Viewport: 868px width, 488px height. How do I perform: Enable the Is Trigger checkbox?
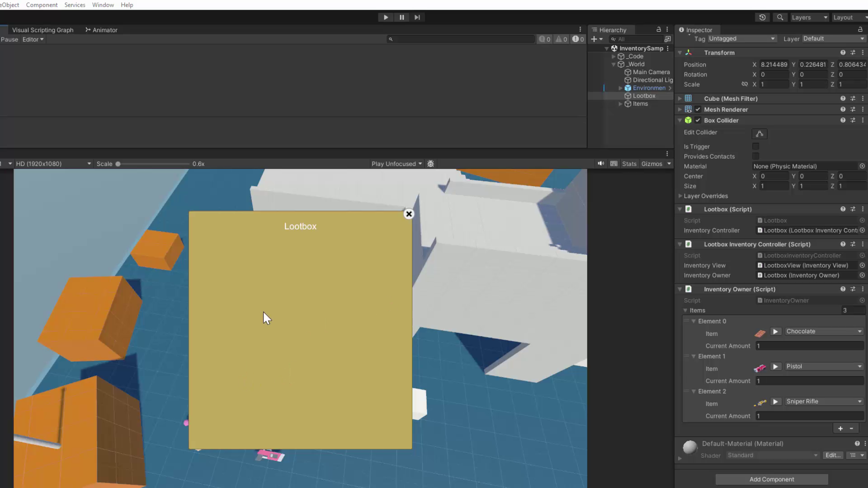[x=756, y=146]
